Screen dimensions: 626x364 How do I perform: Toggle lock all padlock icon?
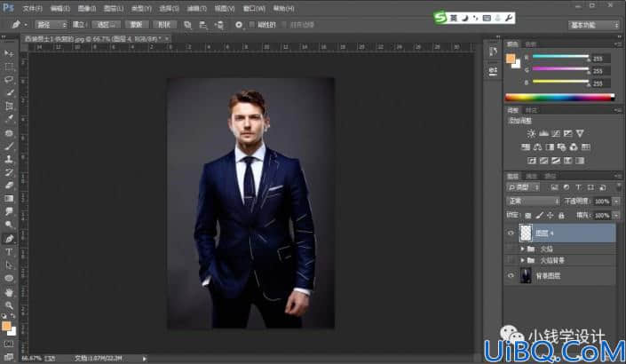pyautogui.click(x=561, y=216)
